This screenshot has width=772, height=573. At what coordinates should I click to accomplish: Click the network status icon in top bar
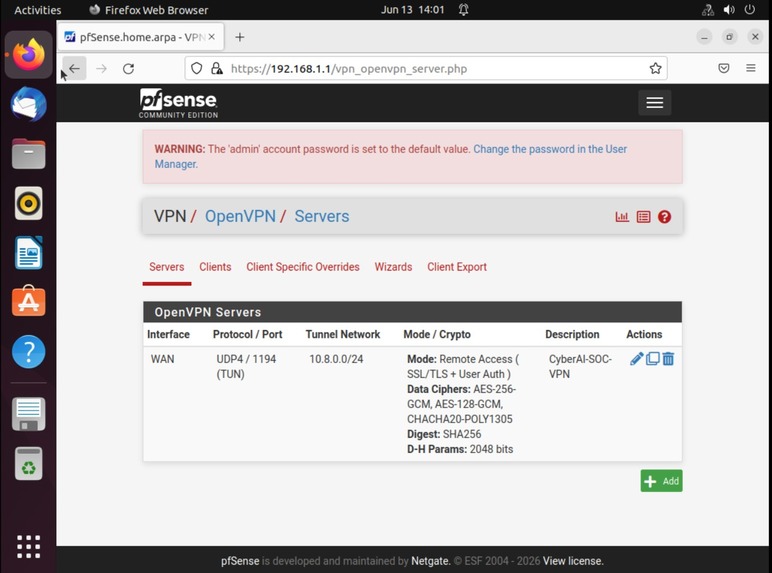pyautogui.click(x=708, y=10)
